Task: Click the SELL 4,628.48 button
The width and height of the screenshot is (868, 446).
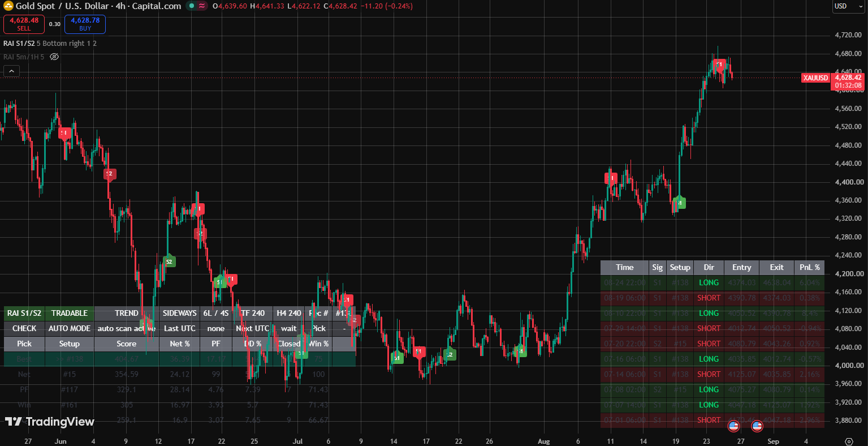Action: click(24, 24)
